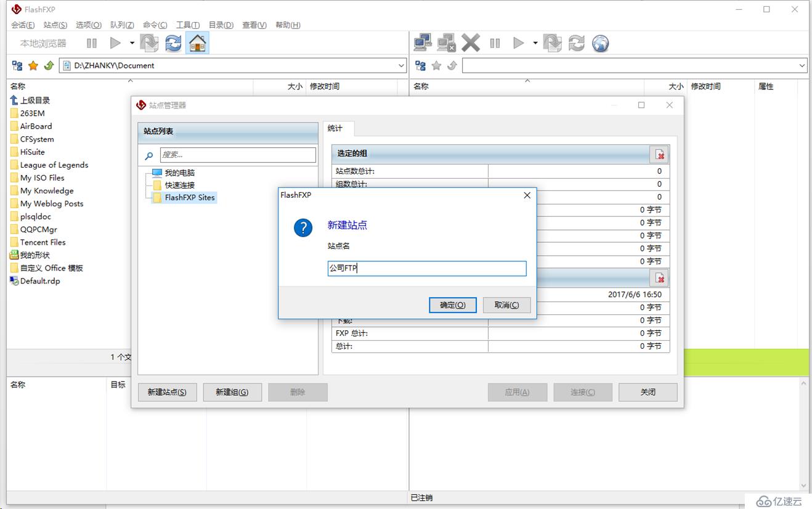Click the local pane transfer play icon
The width and height of the screenshot is (812, 509).
pos(115,43)
